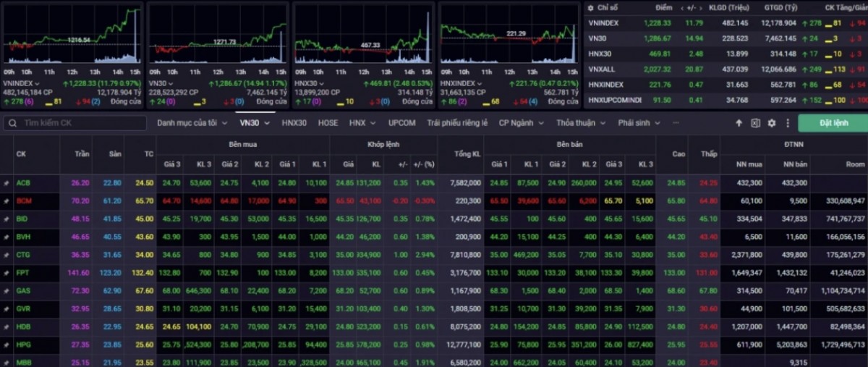Switch to the HOSE tab
Image resolution: width=868 pixels, height=367 pixels.
pyautogui.click(x=328, y=123)
